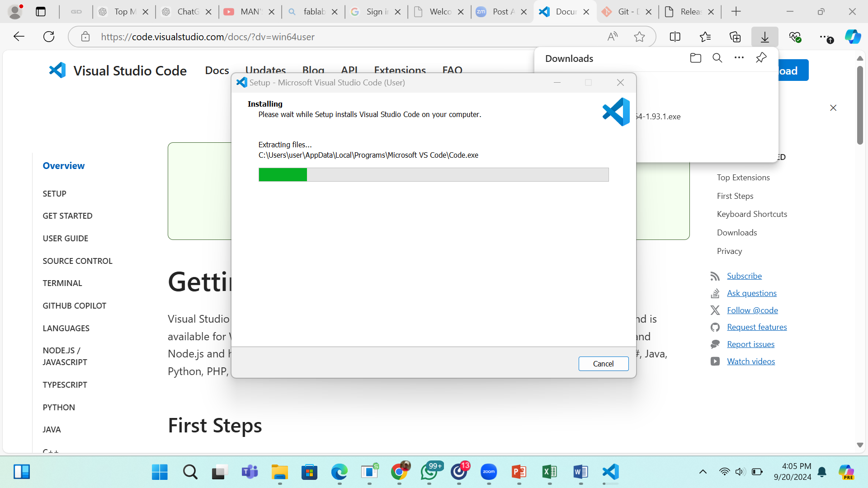Image resolution: width=868 pixels, height=488 pixels.
Task: Open the Docs menu item
Action: (216, 70)
